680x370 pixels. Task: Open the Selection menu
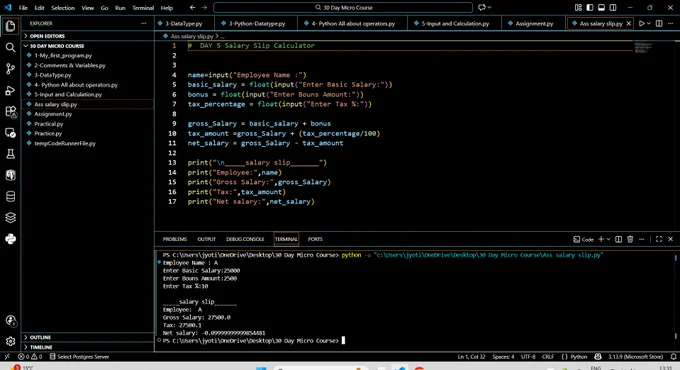pyautogui.click(x=63, y=8)
